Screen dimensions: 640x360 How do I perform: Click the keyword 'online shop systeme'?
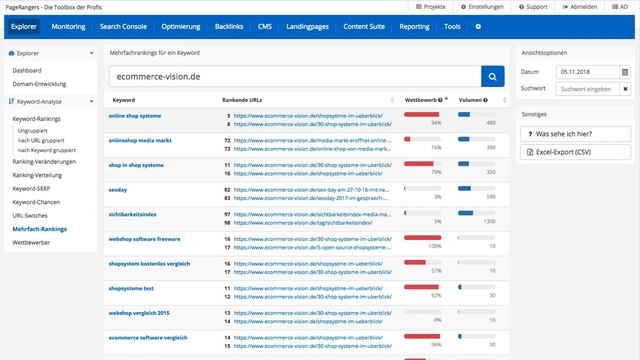(135, 116)
